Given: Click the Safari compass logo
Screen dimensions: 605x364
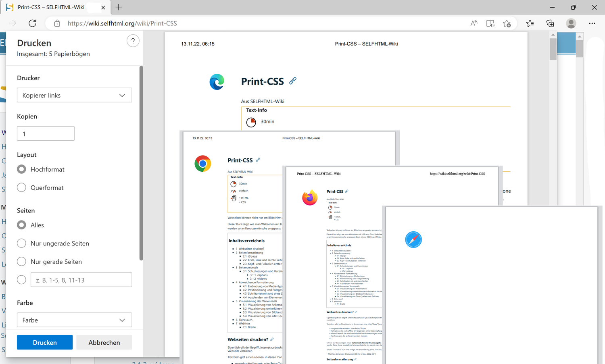Looking at the screenshot, I should pos(413,239).
